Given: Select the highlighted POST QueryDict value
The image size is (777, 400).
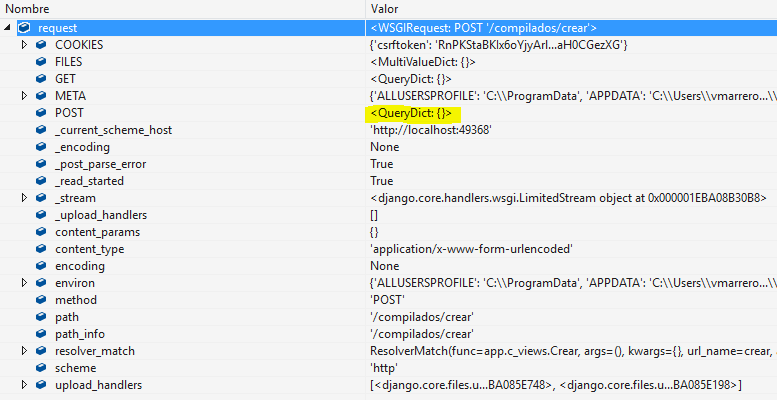Looking at the screenshot, I should (x=411, y=113).
